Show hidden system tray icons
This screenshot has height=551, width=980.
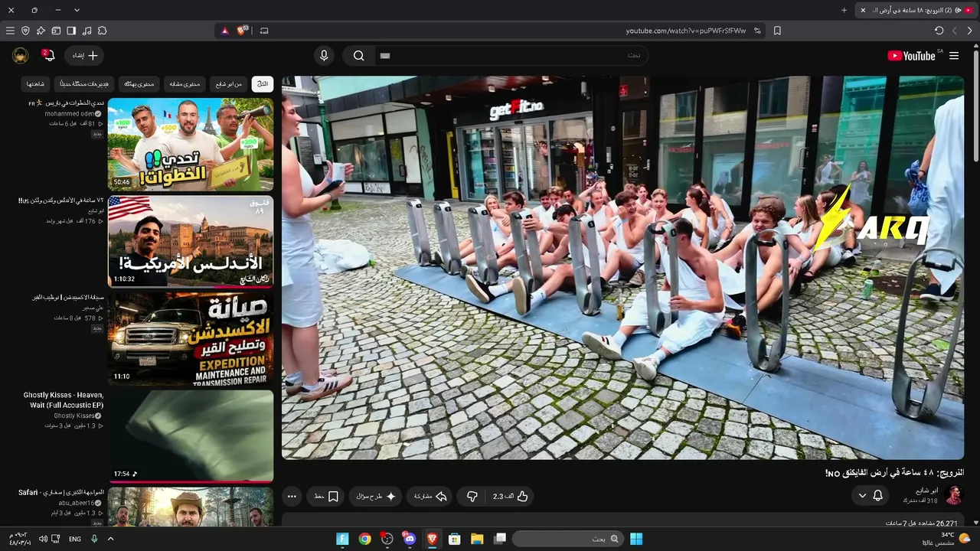[x=110, y=539]
